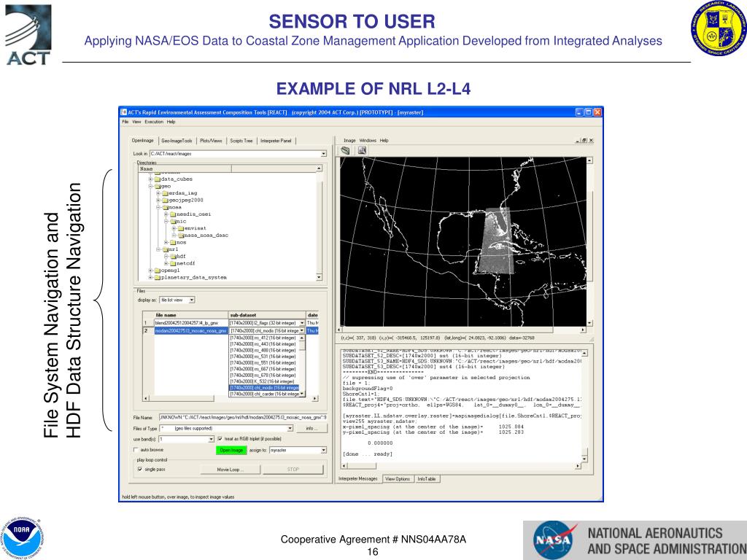
Task: Open the display as file list view dropdown
Action: (192, 300)
